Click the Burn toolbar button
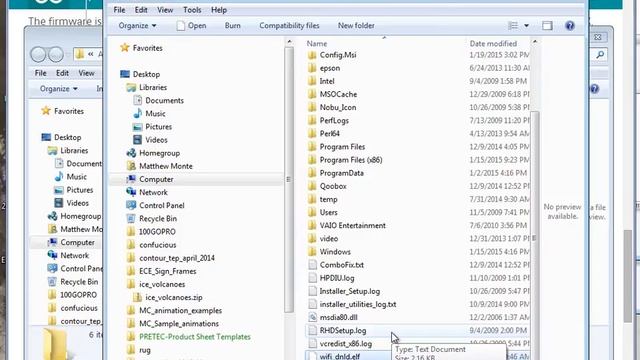This screenshot has width=640, height=360. coord(233,25)
